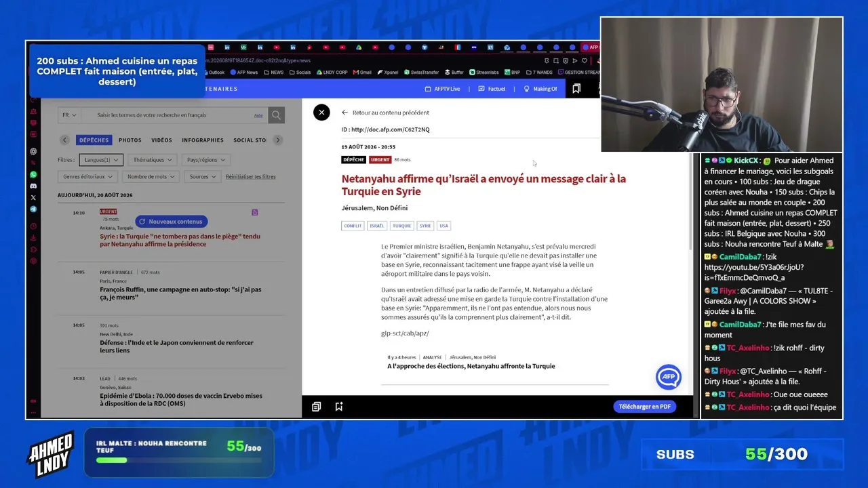The width and height of the screenshot is (868, 488).
Task: Select the ISRAËL tag
Action: point(377,226)
